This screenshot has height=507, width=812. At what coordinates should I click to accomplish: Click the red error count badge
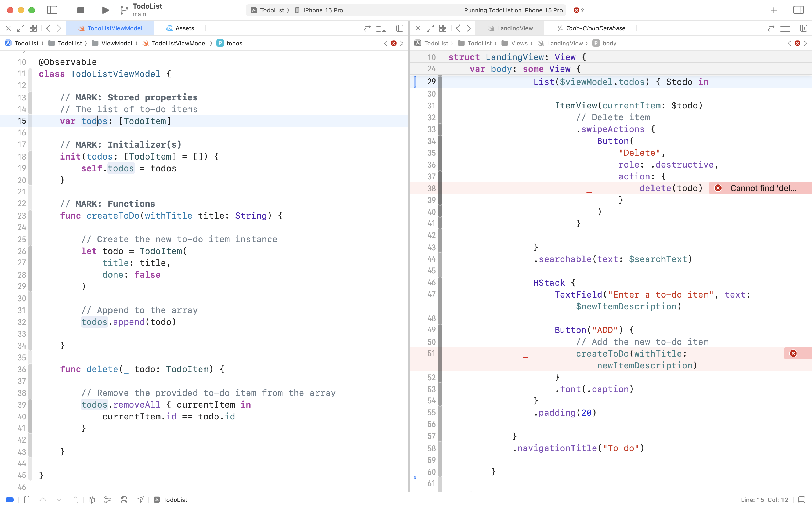point(578,10)
